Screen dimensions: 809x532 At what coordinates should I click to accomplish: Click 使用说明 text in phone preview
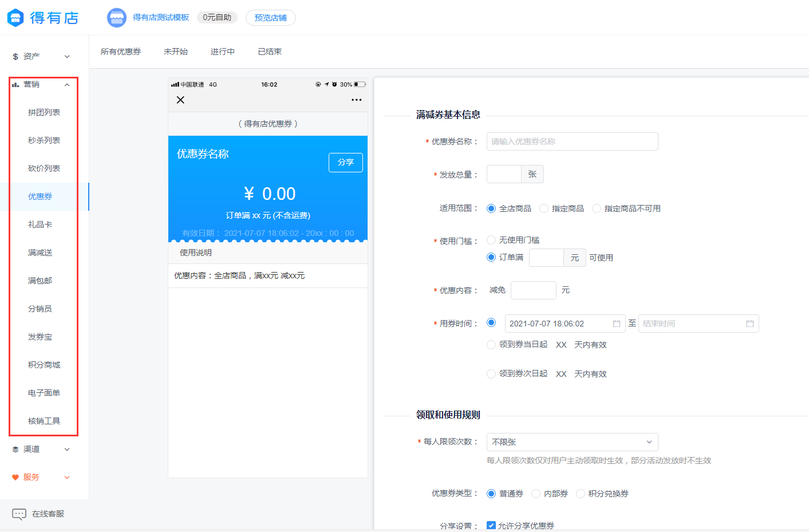click(x=196, y=253)
